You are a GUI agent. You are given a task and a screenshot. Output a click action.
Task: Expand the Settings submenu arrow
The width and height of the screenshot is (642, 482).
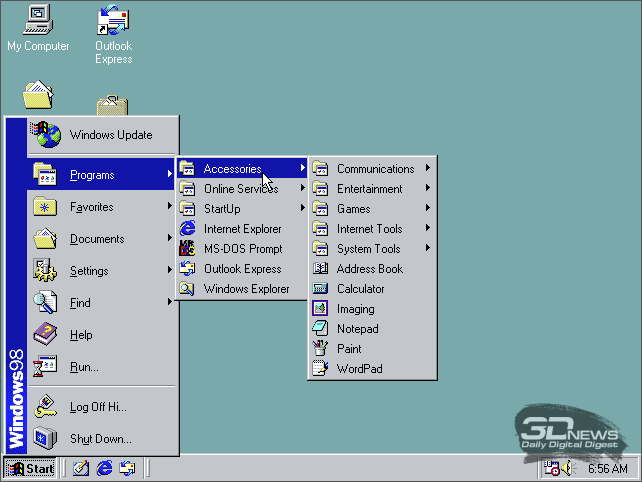click(x=170, y=269)
